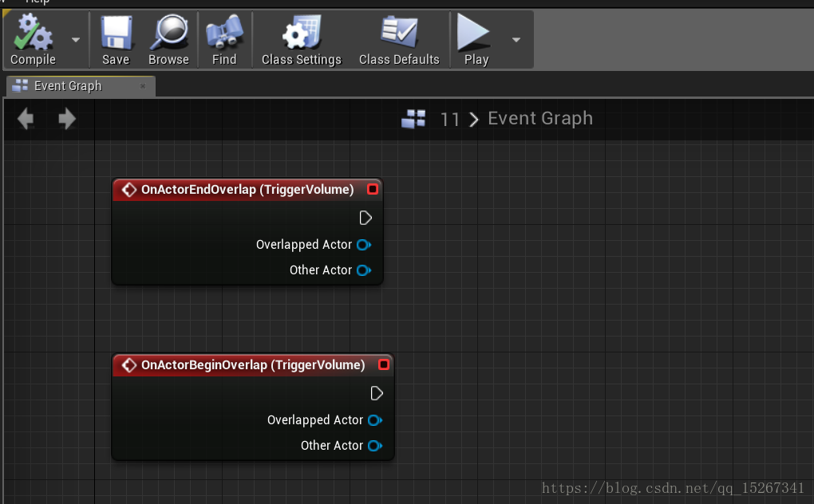
Task: Play the level
Action: click(476, 41)
